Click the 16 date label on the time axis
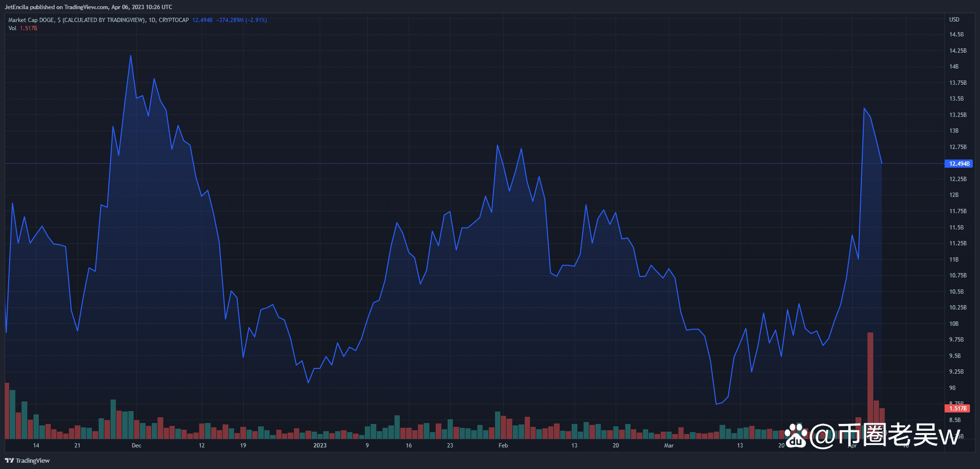This screenshot has width=980, height=469. 409,446
